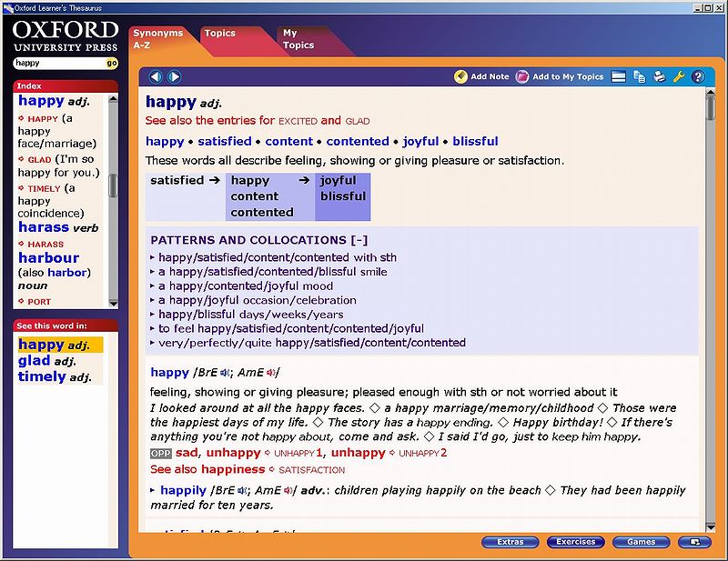Viewport: 728px width, 561px height.
Task: Expand the happily derivative entry arrow
Action: [x=154, y=491]
